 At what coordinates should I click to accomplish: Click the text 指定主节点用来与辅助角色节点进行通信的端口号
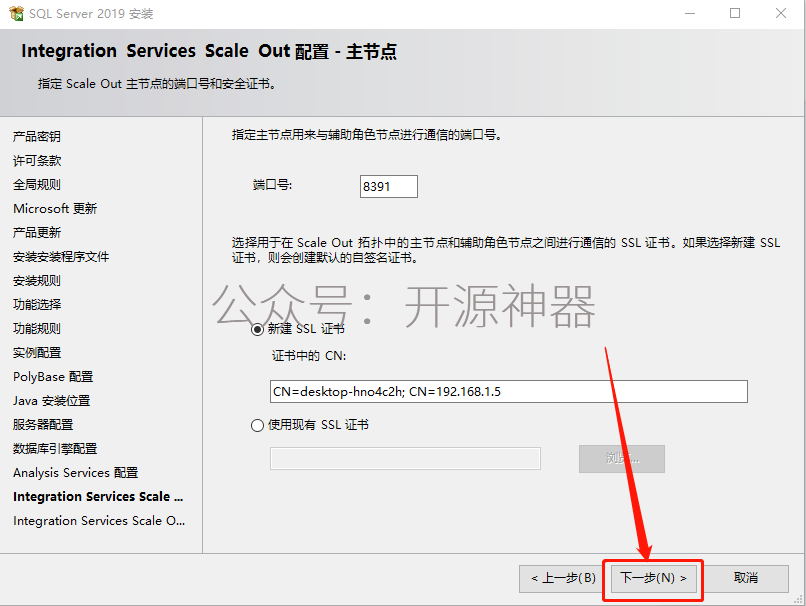(367, 135)
